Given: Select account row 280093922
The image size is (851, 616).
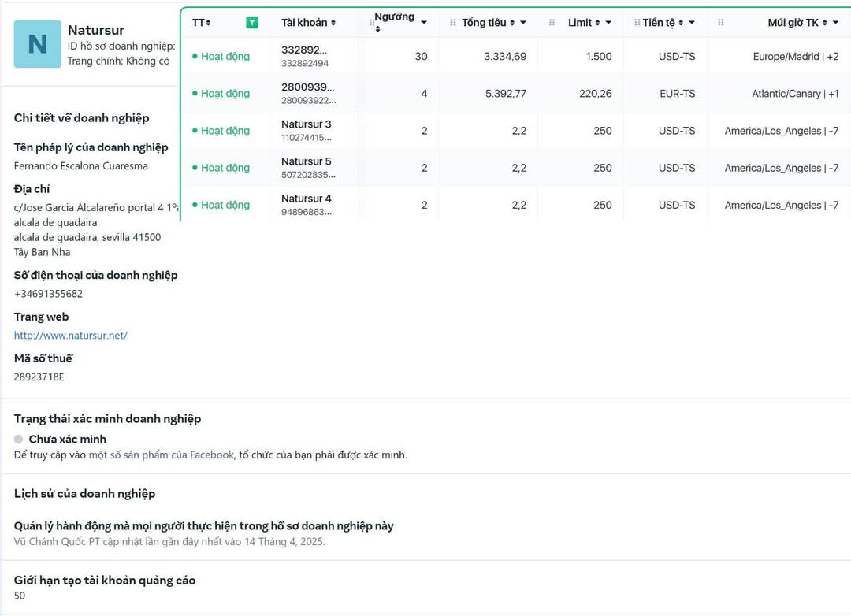Looking at the screenshot, I should 515,94.
